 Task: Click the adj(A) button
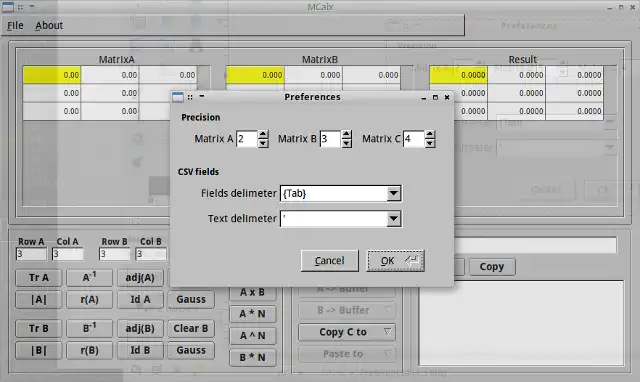(140, 278)
